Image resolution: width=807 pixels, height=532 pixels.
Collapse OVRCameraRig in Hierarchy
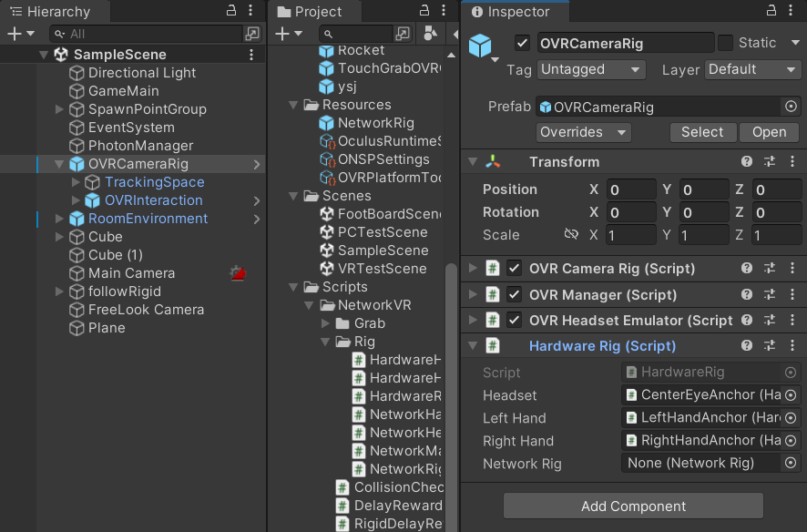[59, 164]
